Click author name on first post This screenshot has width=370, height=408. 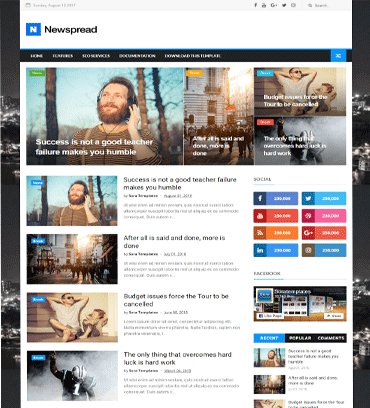(143, 196)
